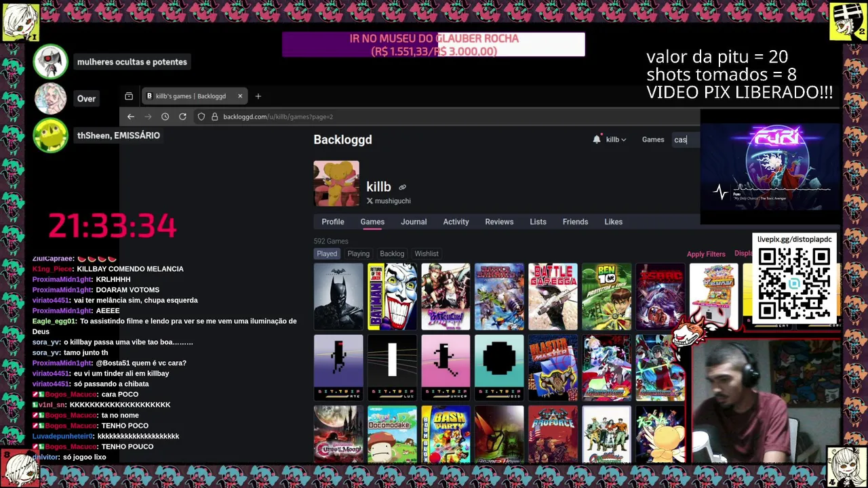Click the mushiguchi Twitter handle
The height and width of the screenshot is (488, 868).
(393, 201)
